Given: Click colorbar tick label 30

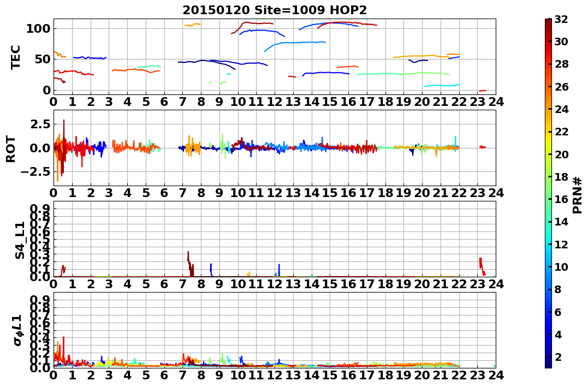Looking at the screenshot, I should [x=561, y=41].
